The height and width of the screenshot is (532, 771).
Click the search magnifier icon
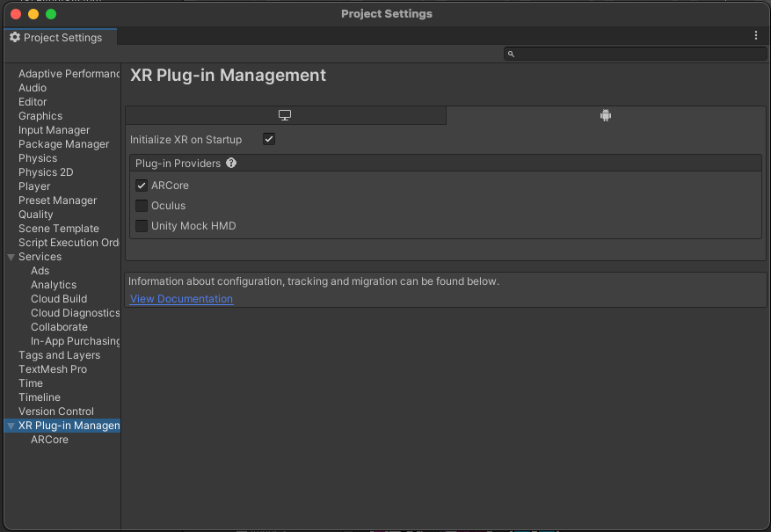[x=511, y=55]
